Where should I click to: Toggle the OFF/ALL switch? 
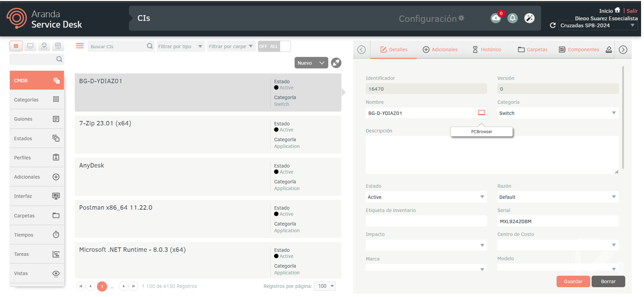point(274,46)
